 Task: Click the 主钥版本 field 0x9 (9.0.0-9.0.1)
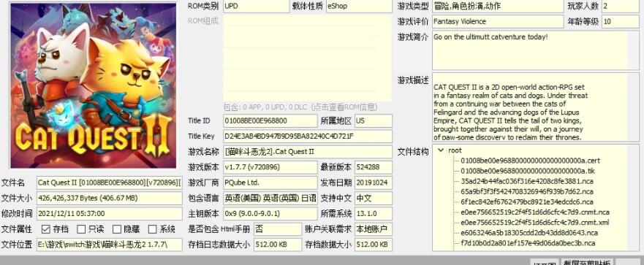(270, 213)
